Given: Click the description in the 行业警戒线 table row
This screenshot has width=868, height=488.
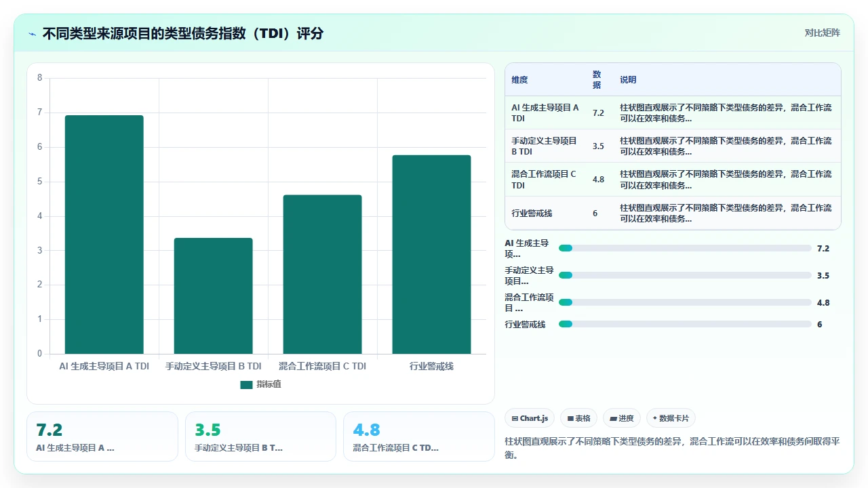Looking at the screenshot, I should tap(726, 213).
